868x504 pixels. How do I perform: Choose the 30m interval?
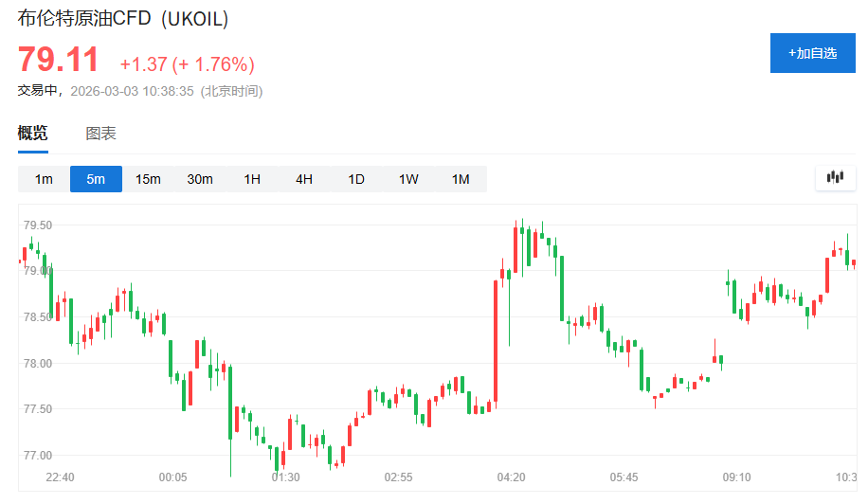pyautogui.click(x=200, y=179)
